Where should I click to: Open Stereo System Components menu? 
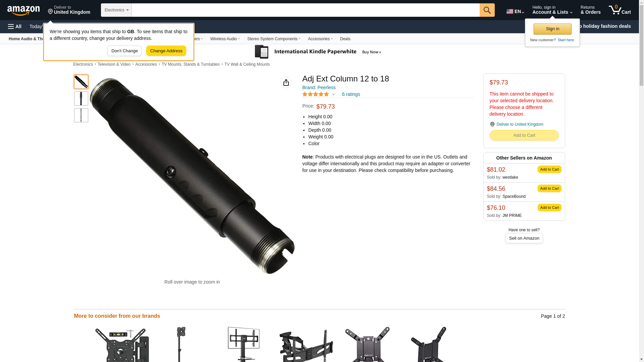point(274,39)
